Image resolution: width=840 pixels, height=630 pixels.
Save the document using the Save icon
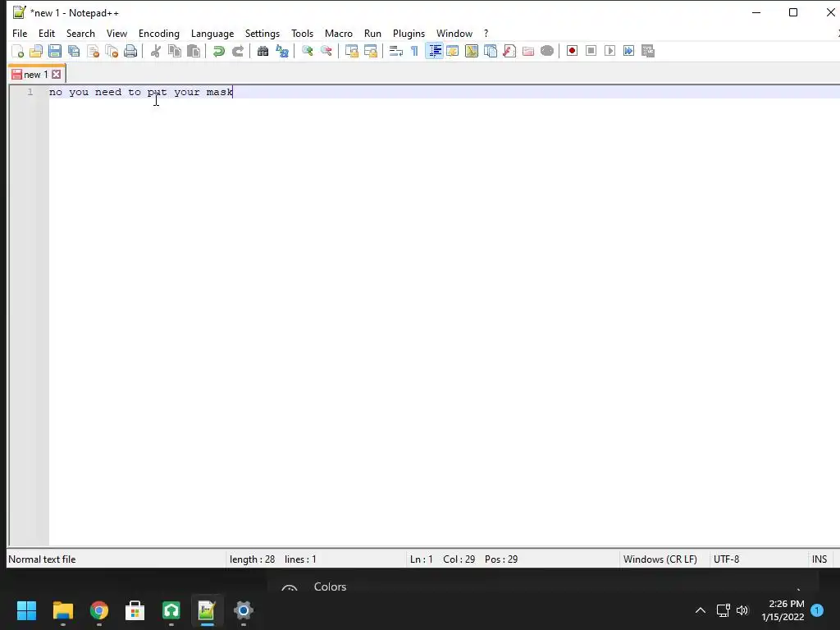(x=55, y=51)
